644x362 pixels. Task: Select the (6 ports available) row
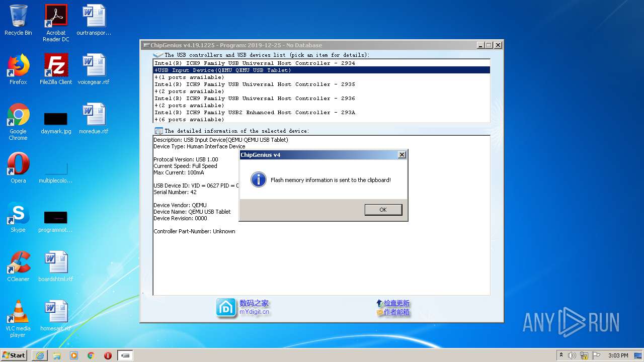point(321,119)
